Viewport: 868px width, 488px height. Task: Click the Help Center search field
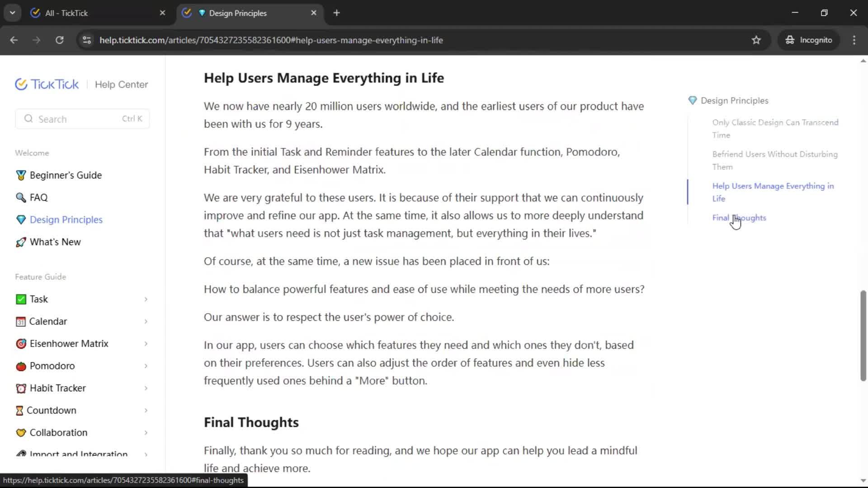tap(81, 119)
